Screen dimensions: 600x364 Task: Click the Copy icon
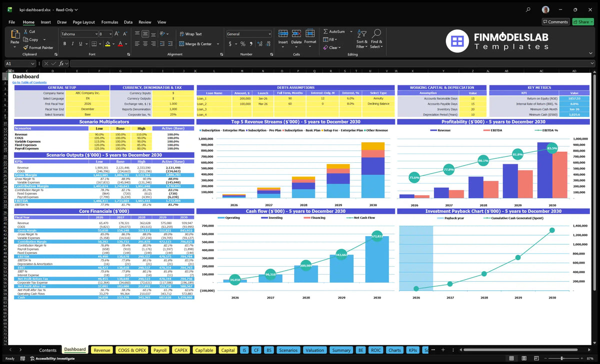pyautogui.click(x=25, y=39)
